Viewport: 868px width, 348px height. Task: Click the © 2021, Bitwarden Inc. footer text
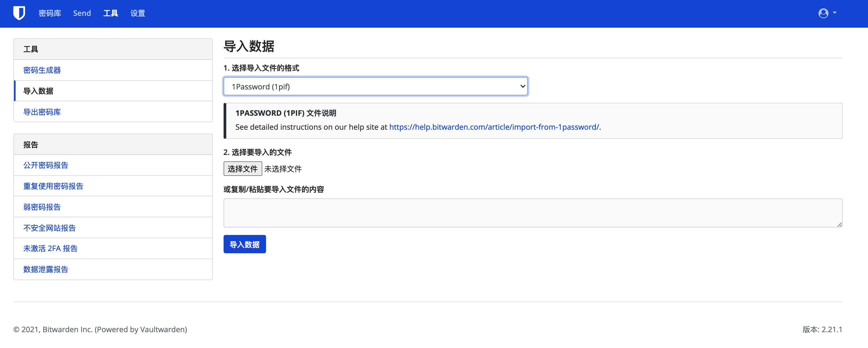[x=100, y=329]
